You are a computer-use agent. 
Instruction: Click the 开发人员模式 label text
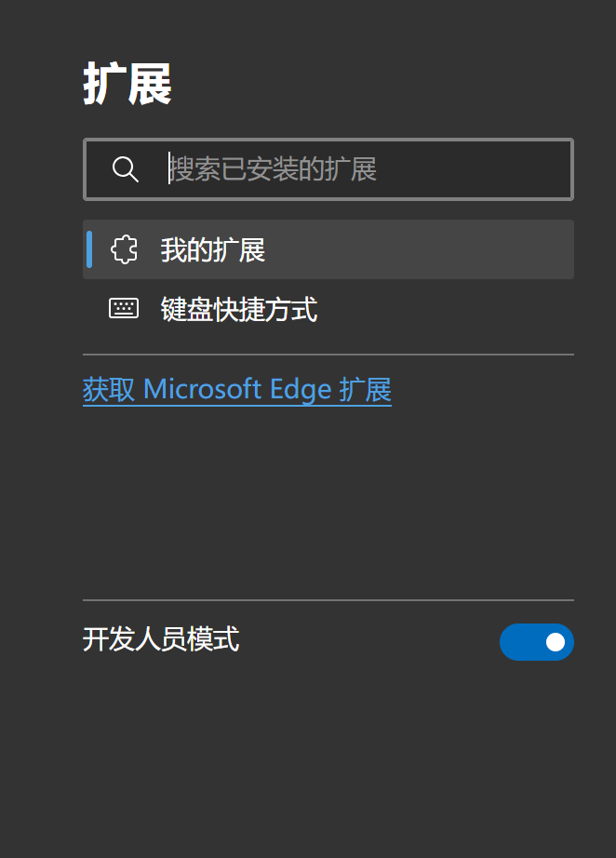click(161, 639)
